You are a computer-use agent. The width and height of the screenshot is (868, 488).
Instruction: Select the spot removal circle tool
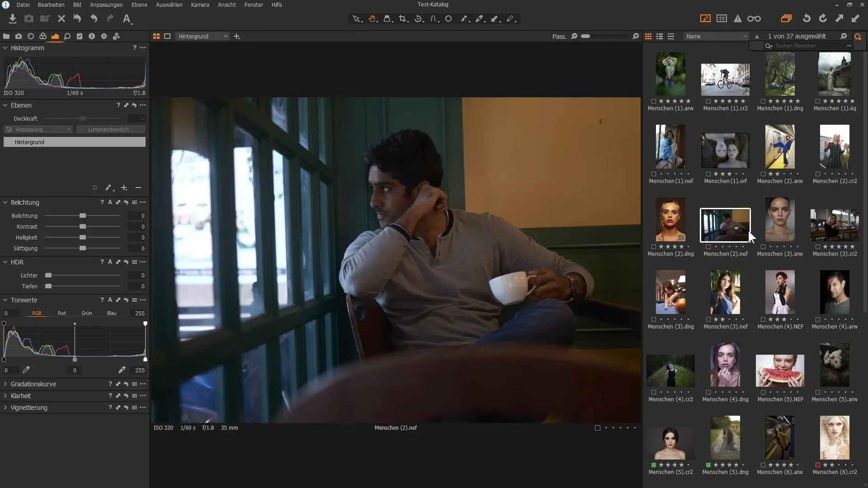tap(448, 19)
